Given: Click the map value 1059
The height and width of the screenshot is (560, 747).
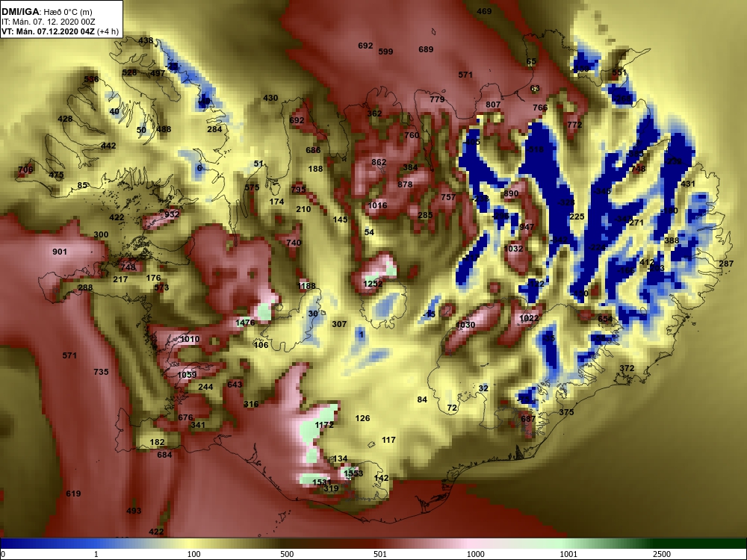Looking at the screenshot, I should coord(187,375).
